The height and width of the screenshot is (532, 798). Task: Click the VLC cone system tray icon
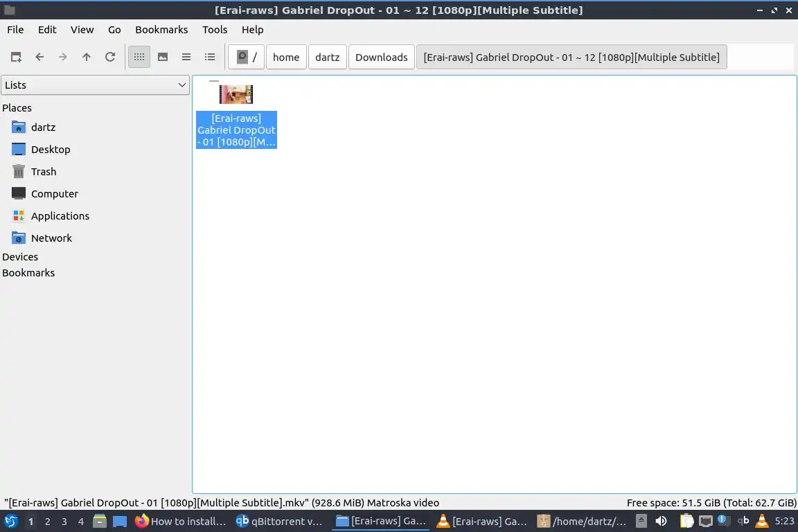762,521
